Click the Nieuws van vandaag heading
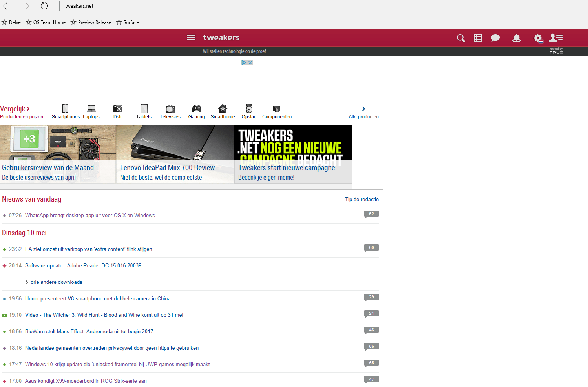 32,199
